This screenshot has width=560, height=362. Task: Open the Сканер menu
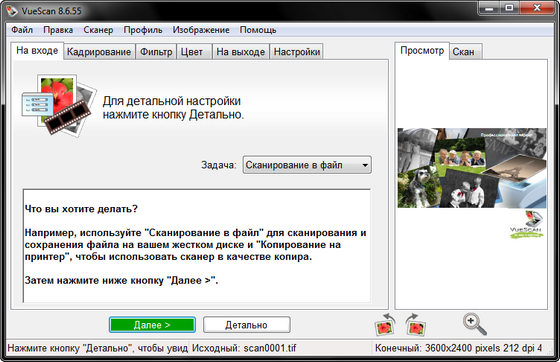click(x=98, y=30)
